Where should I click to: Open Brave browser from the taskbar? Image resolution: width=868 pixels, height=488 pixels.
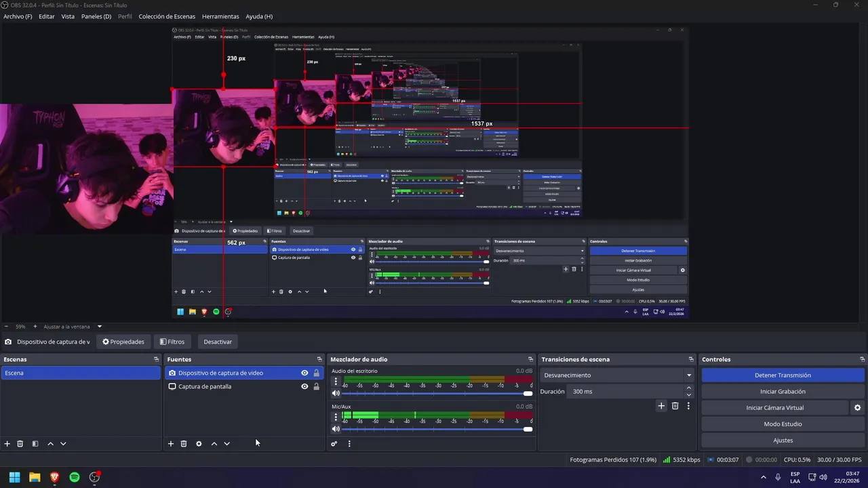point(54,477)
